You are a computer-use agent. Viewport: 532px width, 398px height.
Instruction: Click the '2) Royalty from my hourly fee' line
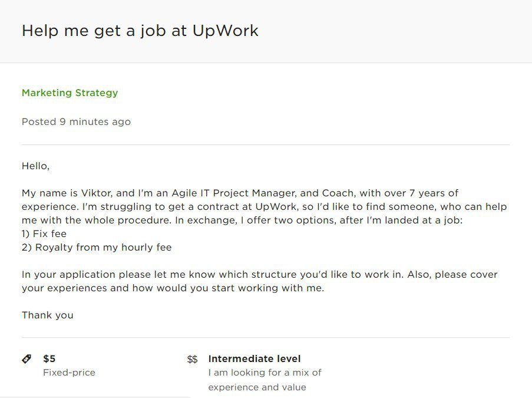click(97, 248)
